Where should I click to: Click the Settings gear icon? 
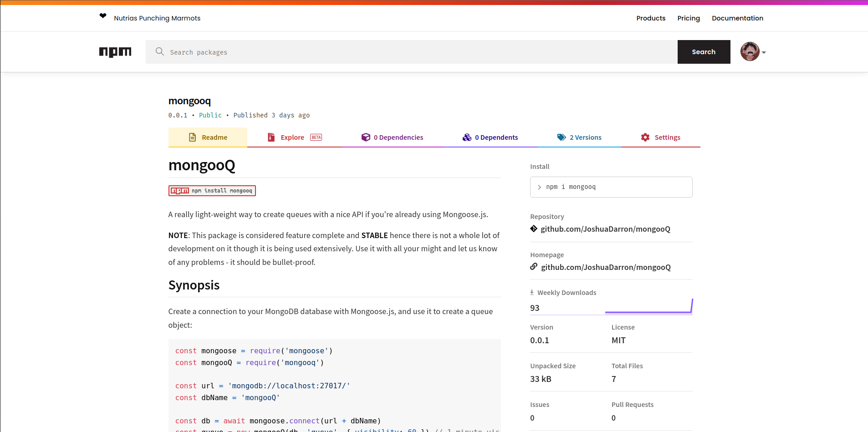pyautogui.click(x=645, y=137)
